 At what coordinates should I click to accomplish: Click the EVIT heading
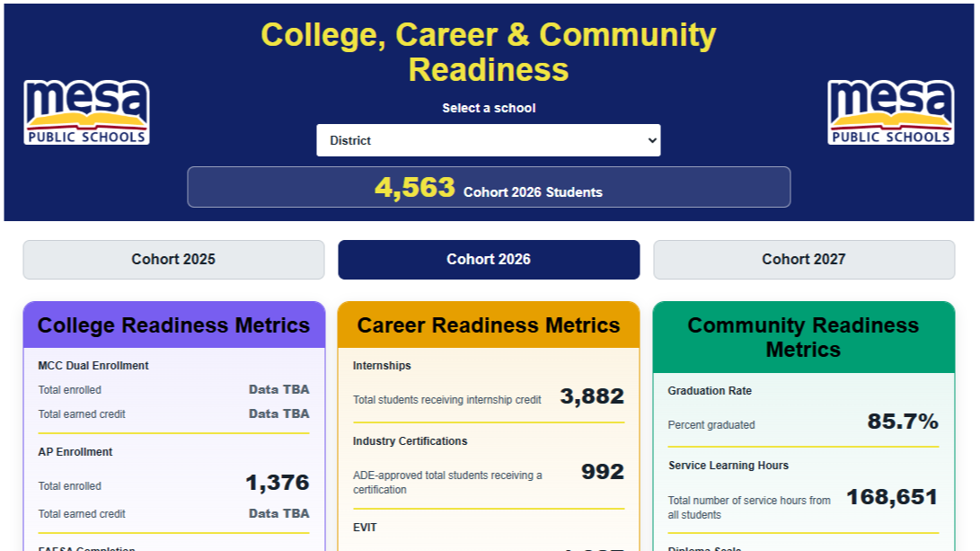(365, 528)
